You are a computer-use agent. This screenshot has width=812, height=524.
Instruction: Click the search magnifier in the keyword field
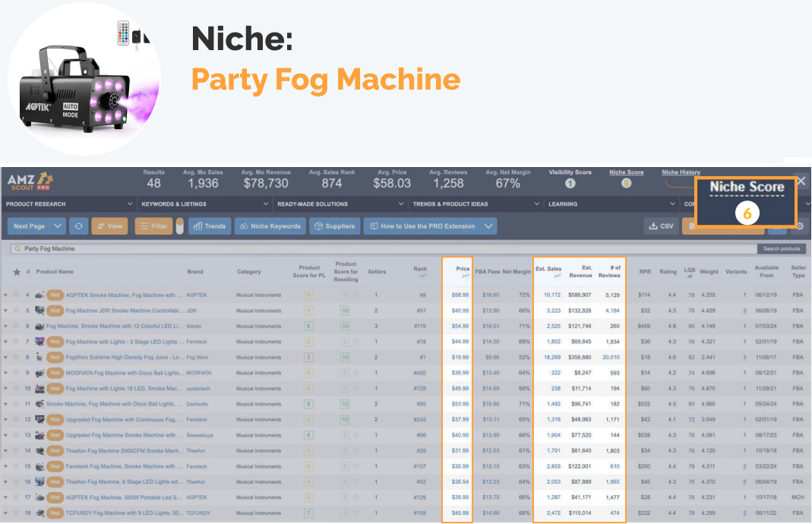[x=17, y=248]
